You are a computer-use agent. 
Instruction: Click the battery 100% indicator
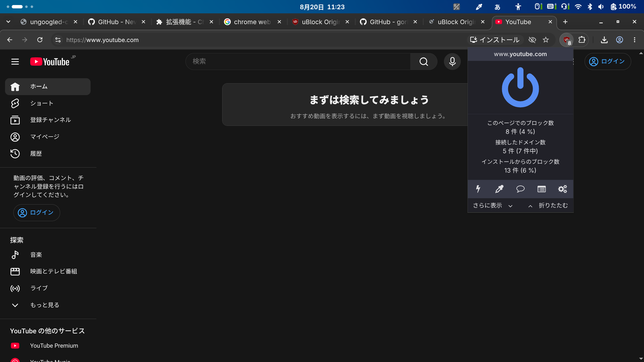pyautogui.click(x=623, y=7)
